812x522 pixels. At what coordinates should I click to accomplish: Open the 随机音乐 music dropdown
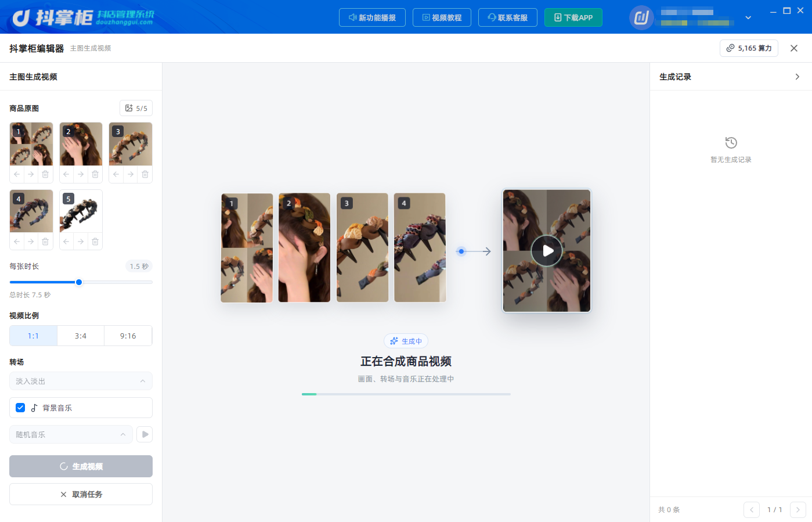coord(71,434)
